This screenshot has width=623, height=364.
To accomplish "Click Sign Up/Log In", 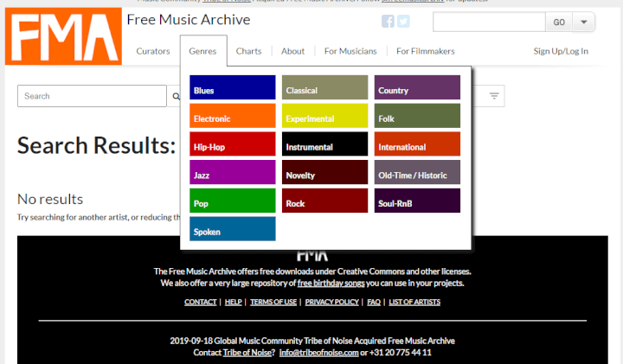I will [561, 51].
